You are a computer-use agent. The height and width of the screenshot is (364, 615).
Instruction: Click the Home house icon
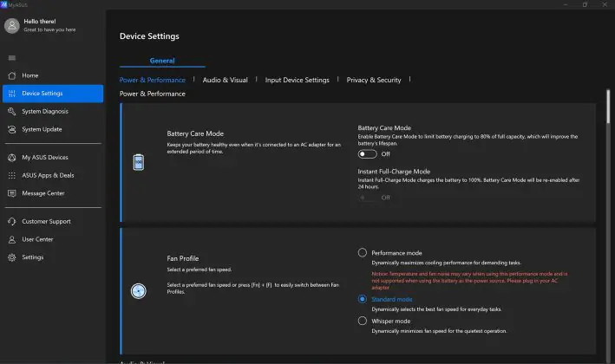click(x=12, y=75)
